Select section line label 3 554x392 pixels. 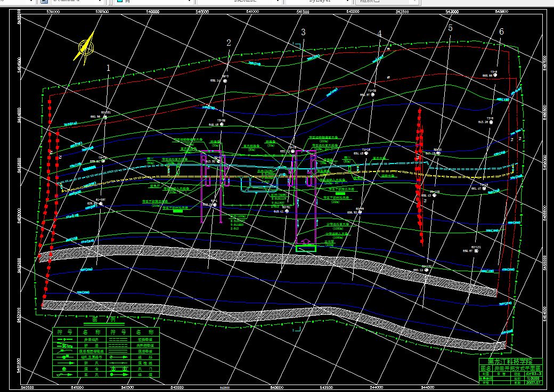click(303, 32)
